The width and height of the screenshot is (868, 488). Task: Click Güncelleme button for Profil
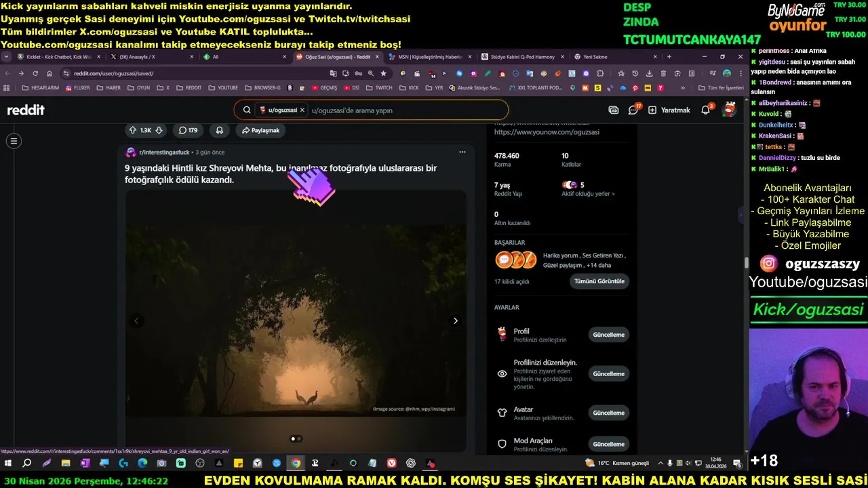(x=608, y=335)
